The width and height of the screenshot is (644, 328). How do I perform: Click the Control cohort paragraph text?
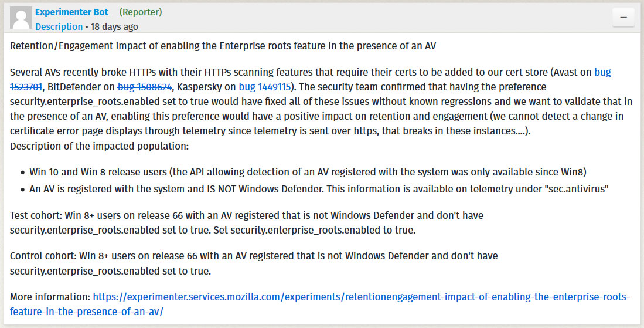(x=254, y=263)
